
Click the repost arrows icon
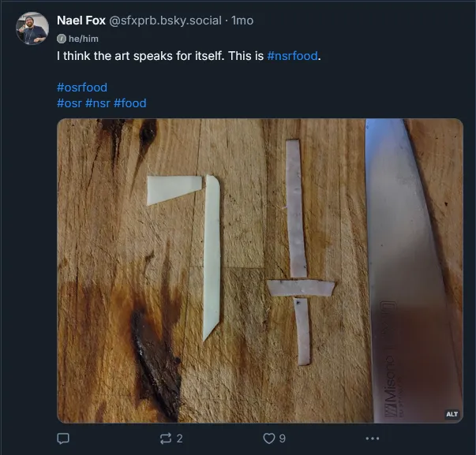(x=165, y=438)
